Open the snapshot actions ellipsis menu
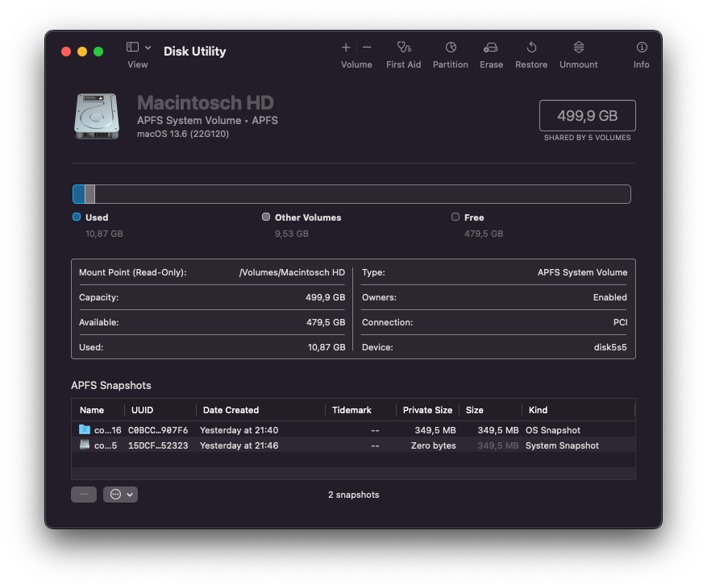 (x=120, y=495)
